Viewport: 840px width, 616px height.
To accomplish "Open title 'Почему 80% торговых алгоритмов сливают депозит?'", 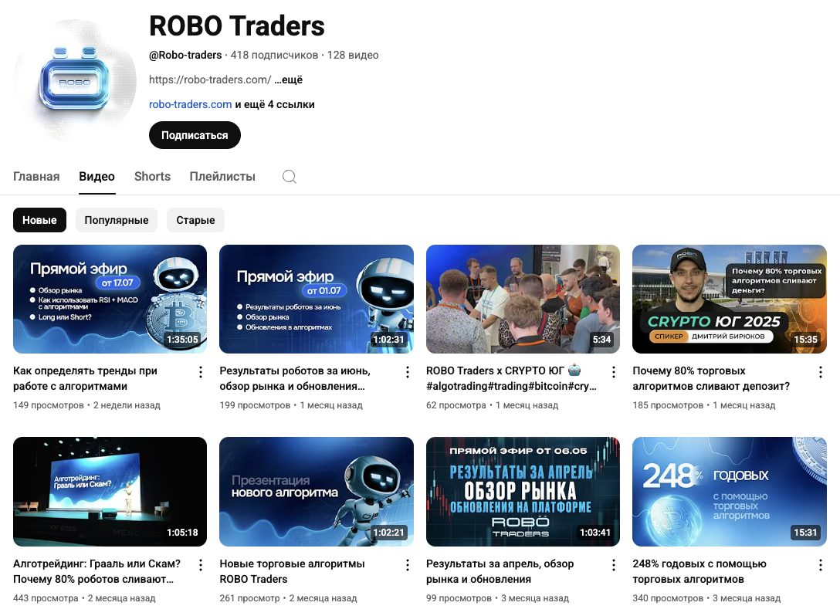I will tap(711, 378).
